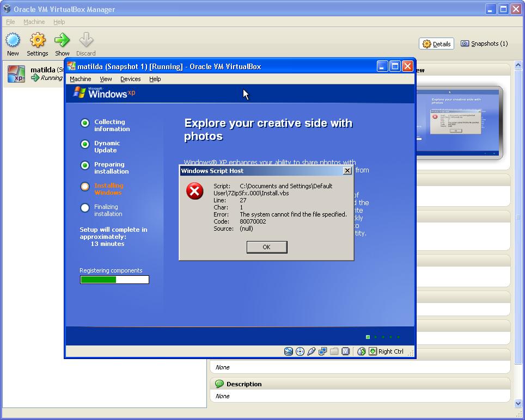The width and height of the screenshot is (525, 420).
Task: Click the keyboard capture arrow icon
Action: [x=373, y=351]
